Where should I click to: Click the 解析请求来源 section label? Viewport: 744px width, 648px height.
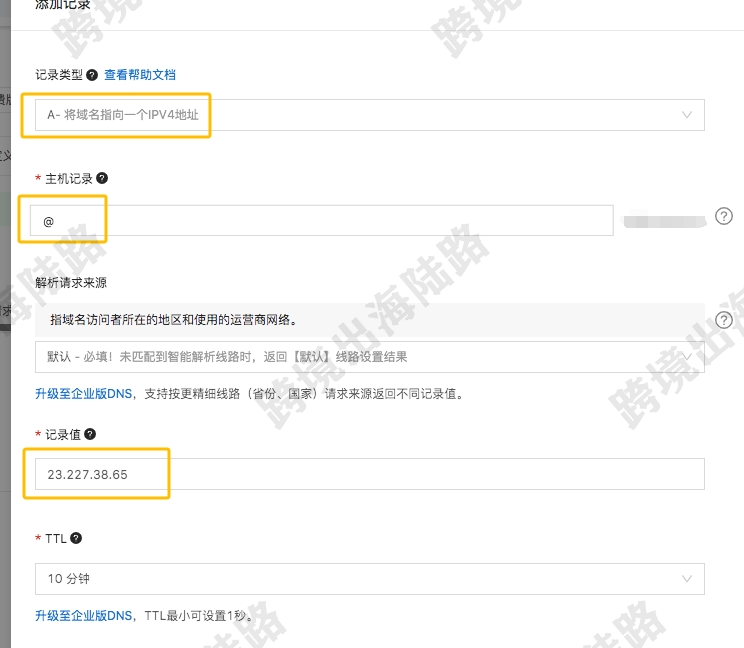point(71,283)
